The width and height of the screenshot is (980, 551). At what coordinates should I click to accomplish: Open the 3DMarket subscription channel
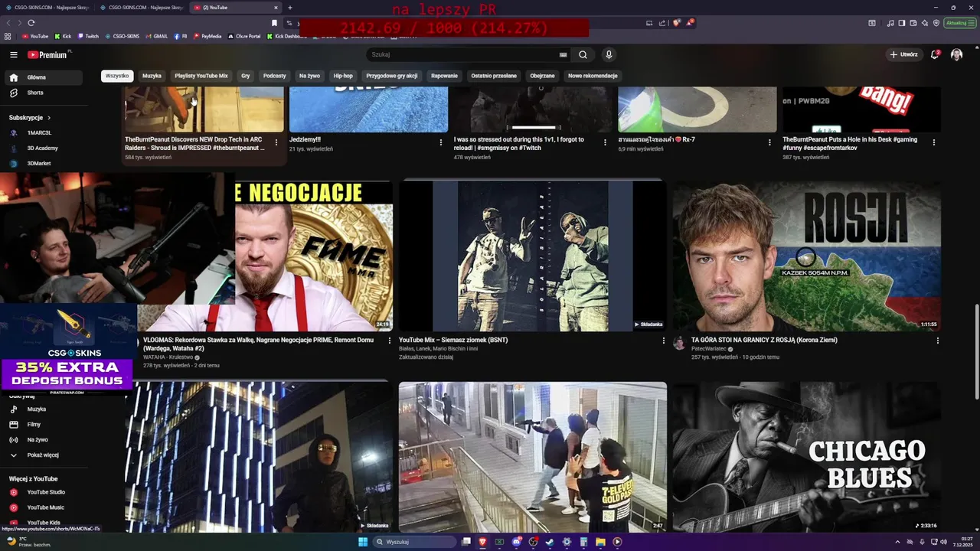(43, 163)
